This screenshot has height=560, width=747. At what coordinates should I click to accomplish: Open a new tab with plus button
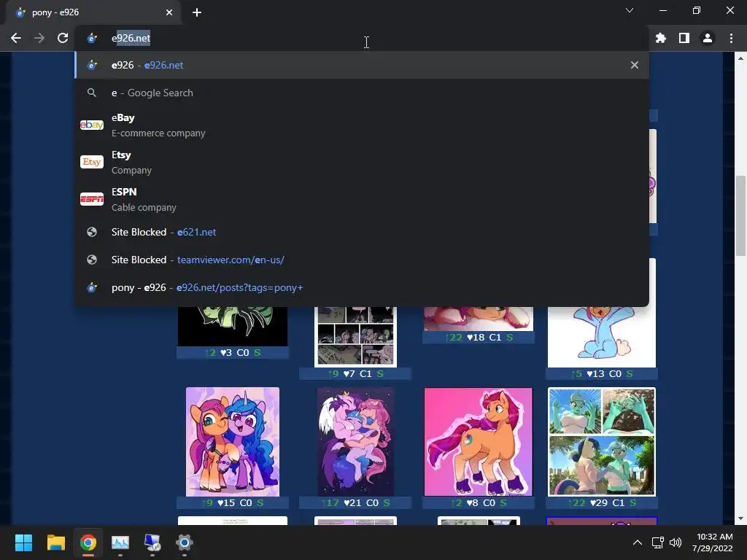[197, 12]
